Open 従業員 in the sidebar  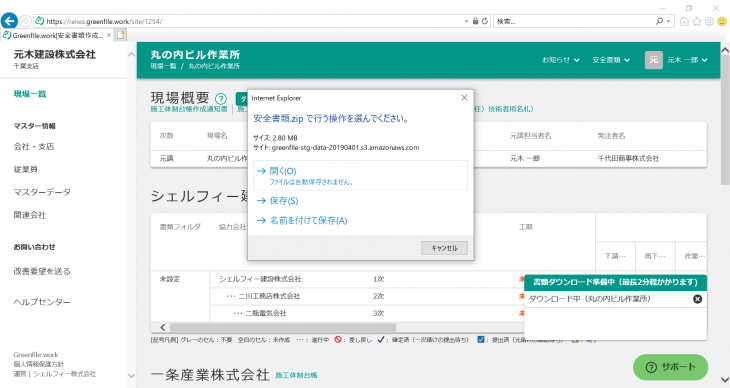pos(26,169)
